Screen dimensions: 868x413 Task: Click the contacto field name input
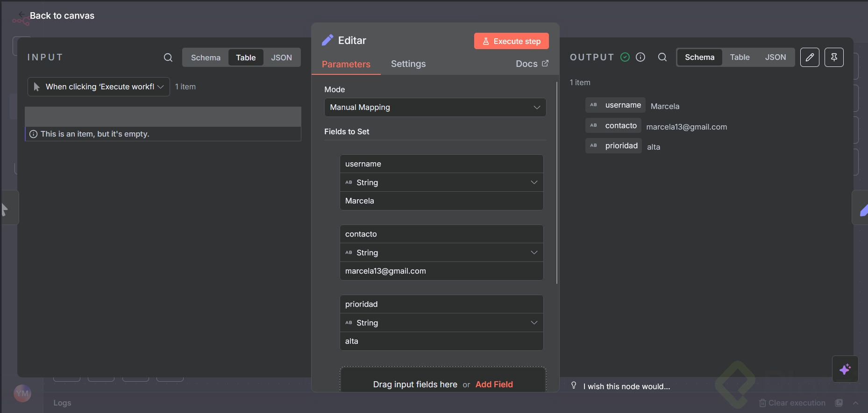[x=441, y=234]
